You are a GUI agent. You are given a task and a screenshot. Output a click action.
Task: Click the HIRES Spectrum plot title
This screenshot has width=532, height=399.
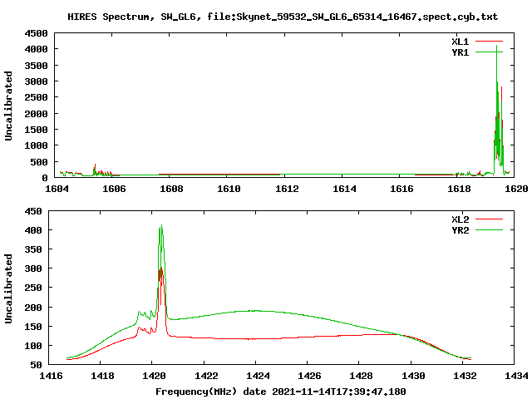point(283,17)
